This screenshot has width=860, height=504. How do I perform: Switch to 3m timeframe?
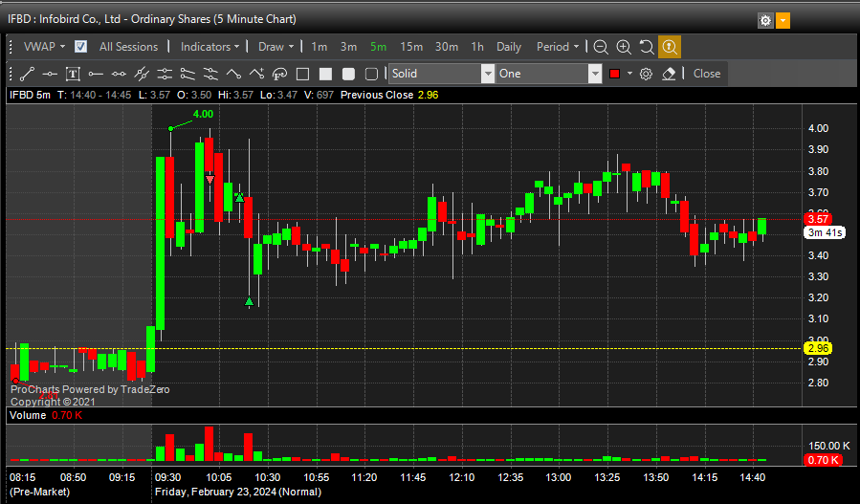point(348,47)
